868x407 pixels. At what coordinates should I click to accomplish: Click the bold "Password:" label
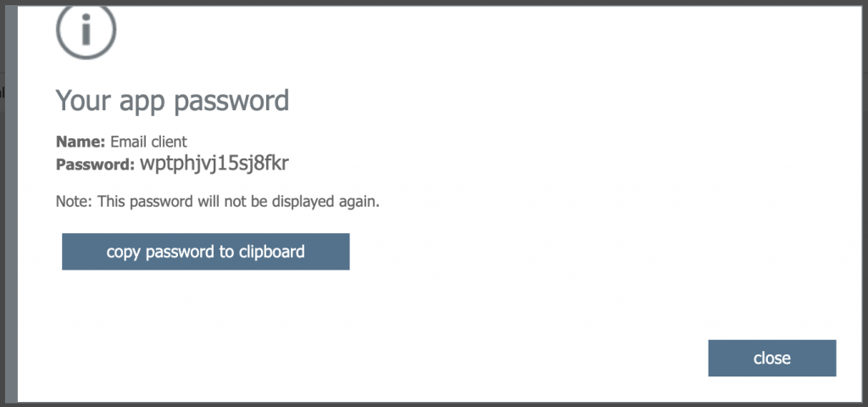point(95,165)
